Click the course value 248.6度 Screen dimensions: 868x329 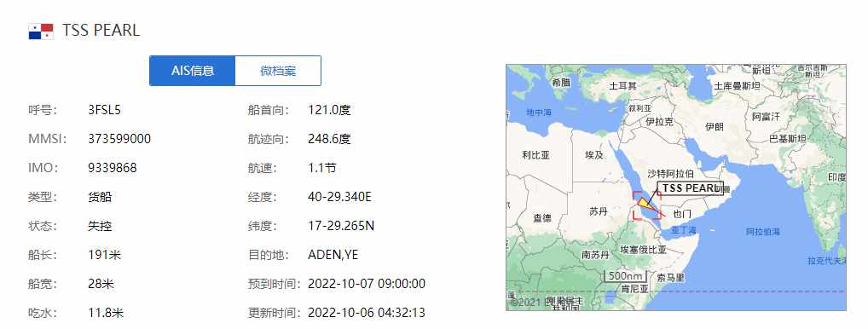tap(329, 139)
